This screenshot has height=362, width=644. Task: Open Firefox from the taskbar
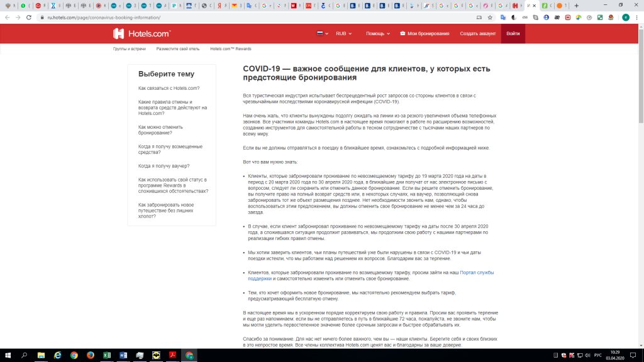click(91, 355)
